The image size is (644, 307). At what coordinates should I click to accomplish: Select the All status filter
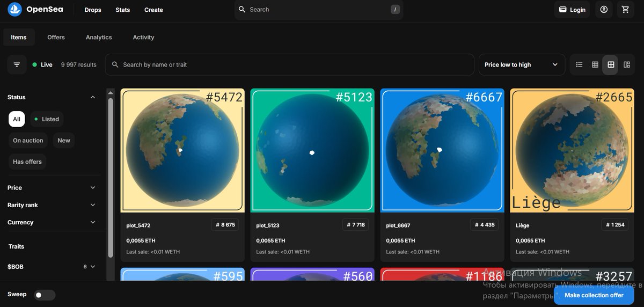[x=17, y=119]
